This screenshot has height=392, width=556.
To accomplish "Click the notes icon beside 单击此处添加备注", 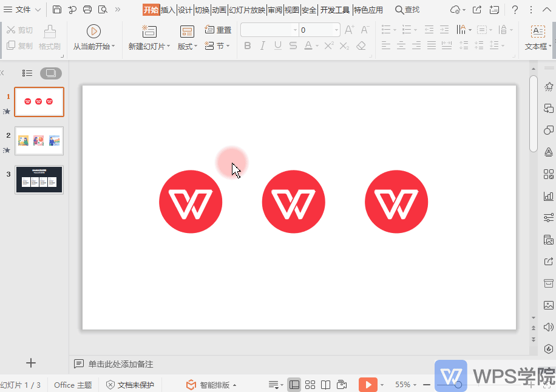I will (x=79, y=363).
